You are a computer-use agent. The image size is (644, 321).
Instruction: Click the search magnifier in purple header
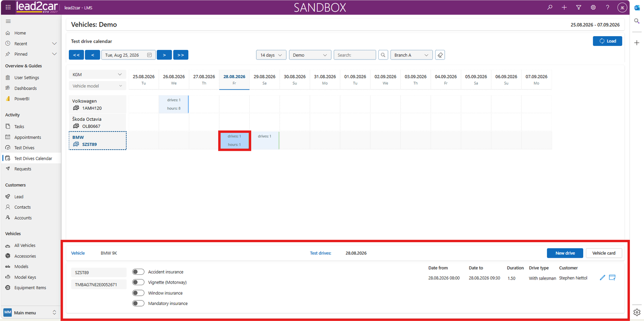click(550, 7)
